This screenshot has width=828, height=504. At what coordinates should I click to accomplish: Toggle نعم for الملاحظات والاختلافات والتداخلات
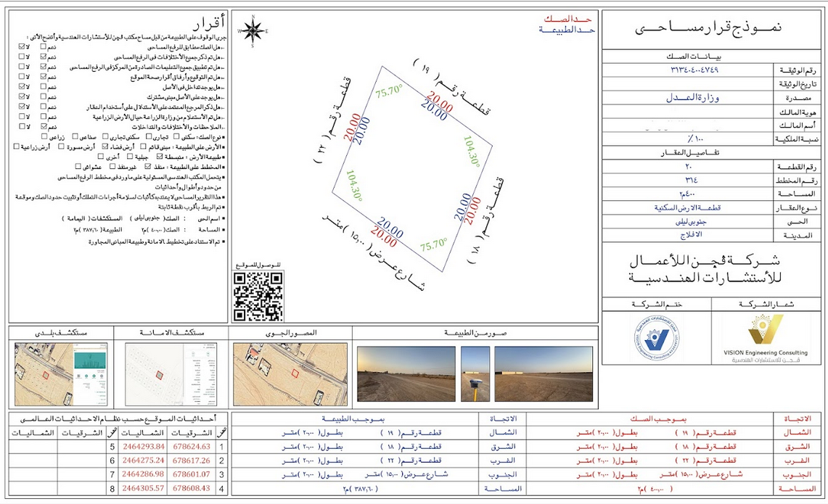(44, 127)
